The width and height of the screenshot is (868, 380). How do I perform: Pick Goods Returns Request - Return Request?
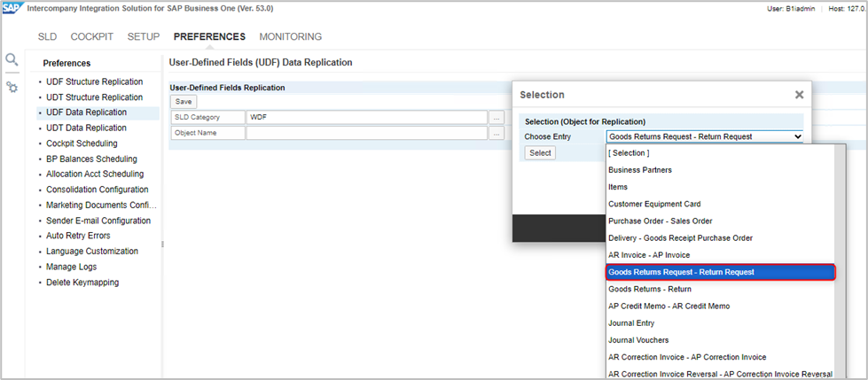coord(681,272)
